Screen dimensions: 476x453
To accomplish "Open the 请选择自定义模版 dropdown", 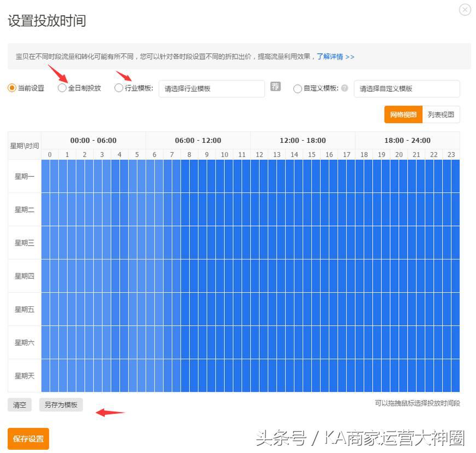I will pyautogui.click(x=406, y=89).
